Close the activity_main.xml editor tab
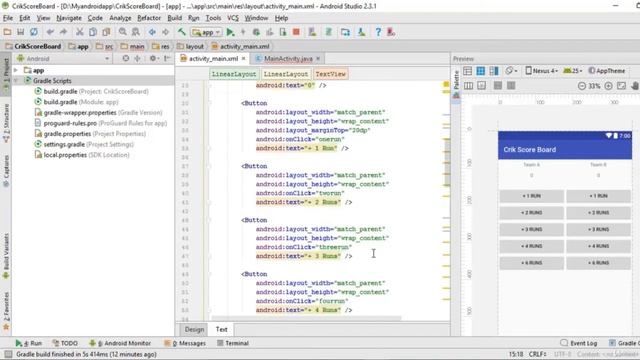This screenshot has width=640, height=360. (x=243, y=58)
